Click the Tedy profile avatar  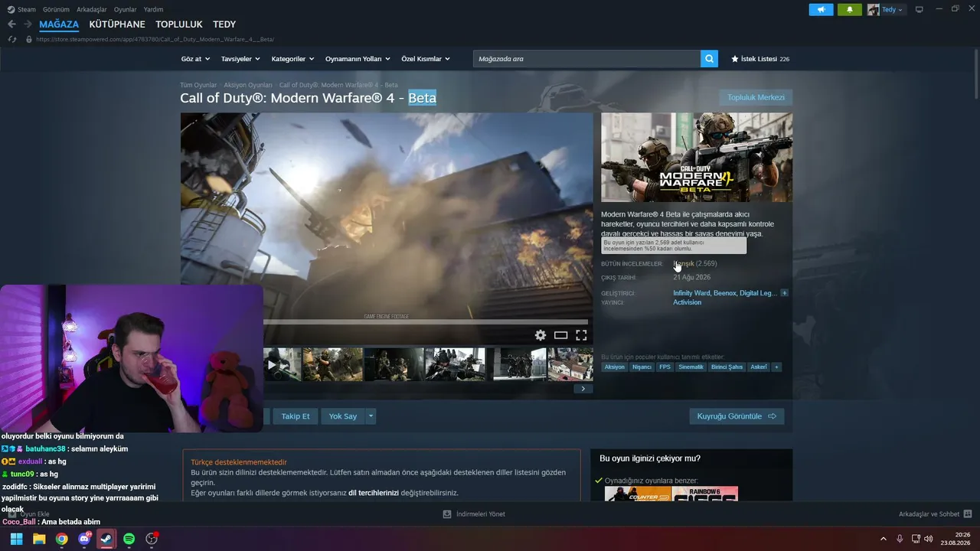tap(873, 9)
